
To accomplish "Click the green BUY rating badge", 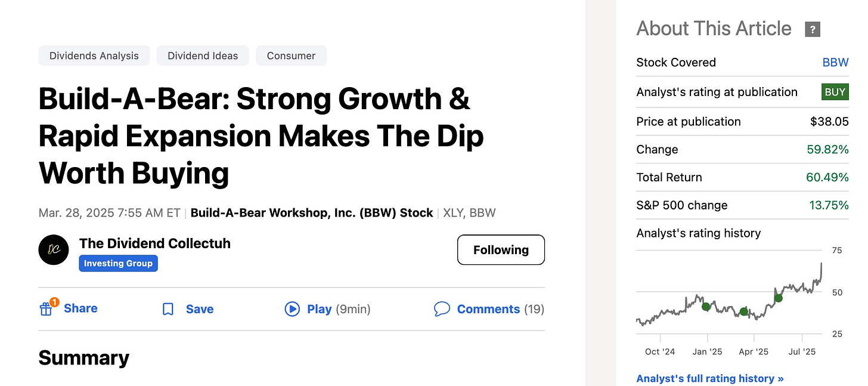I will pyautogui.click(x=835, y=92).
